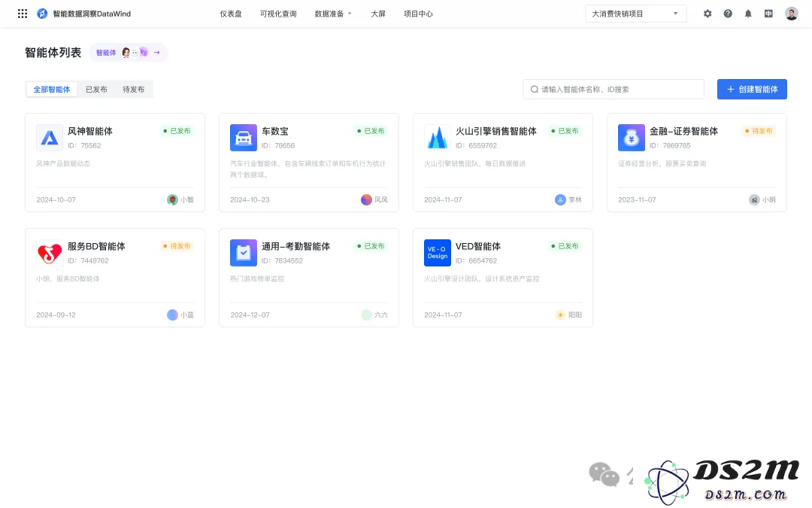Click the 火山引擎销售智能体 mountain icon

pyautogui.click(x=438, y=138)
